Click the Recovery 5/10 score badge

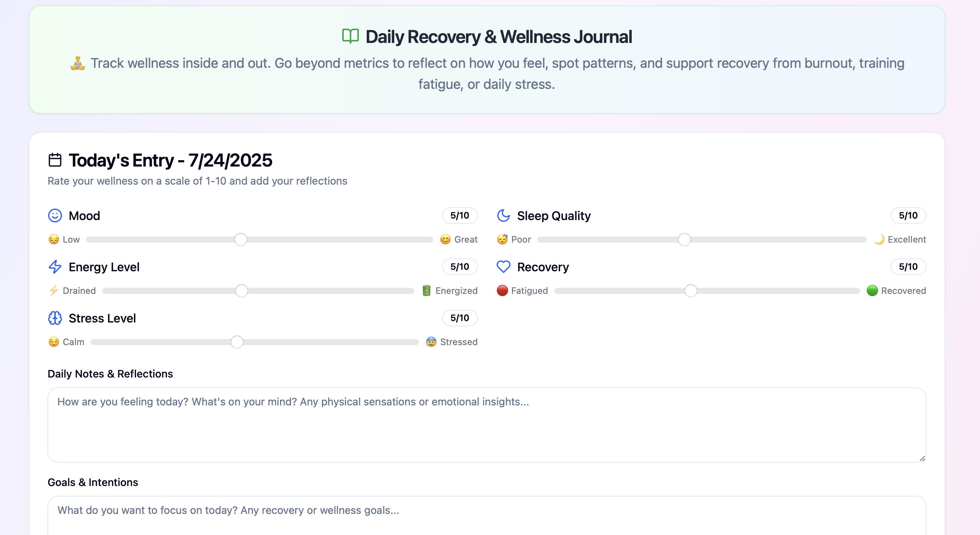pos(908,267)
